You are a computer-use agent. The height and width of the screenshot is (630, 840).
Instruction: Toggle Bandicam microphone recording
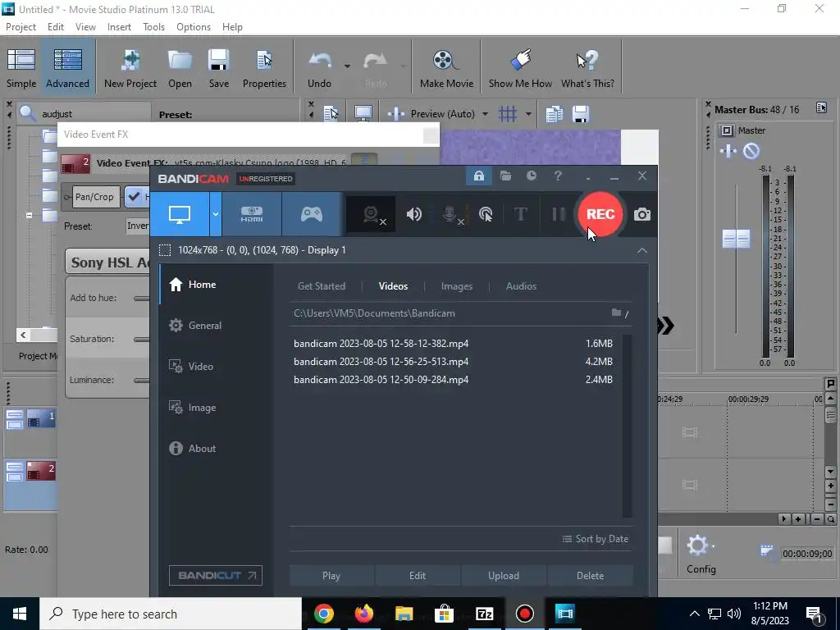tap(452, 215)
